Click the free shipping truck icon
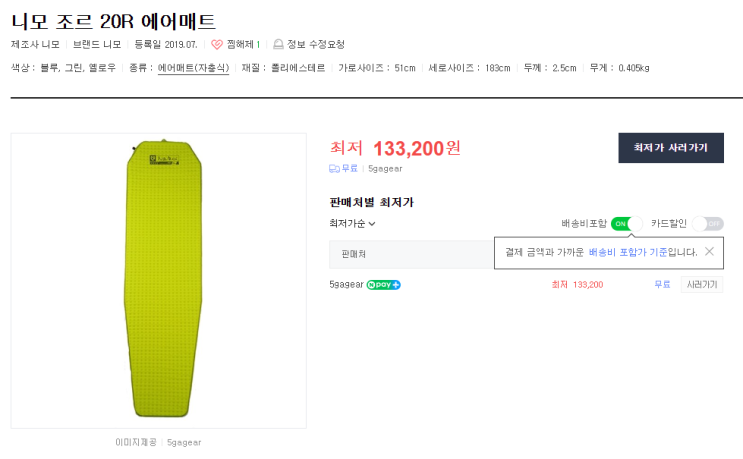The height and width of the screenshot is (459, 743). (335, 169)
